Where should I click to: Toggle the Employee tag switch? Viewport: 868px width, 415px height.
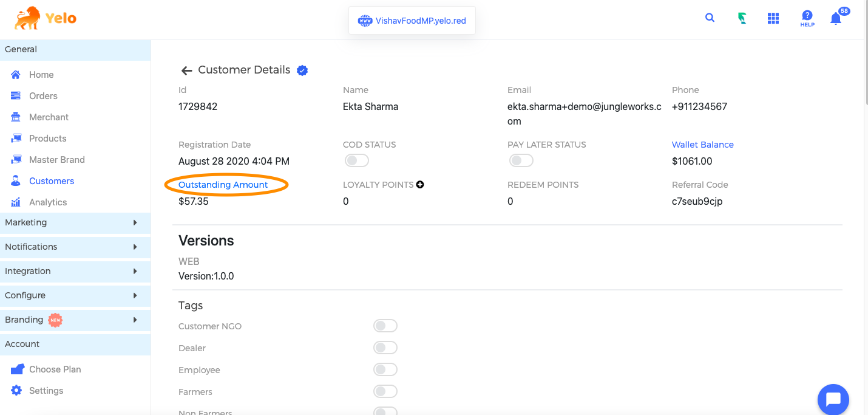tap(385, 370)
